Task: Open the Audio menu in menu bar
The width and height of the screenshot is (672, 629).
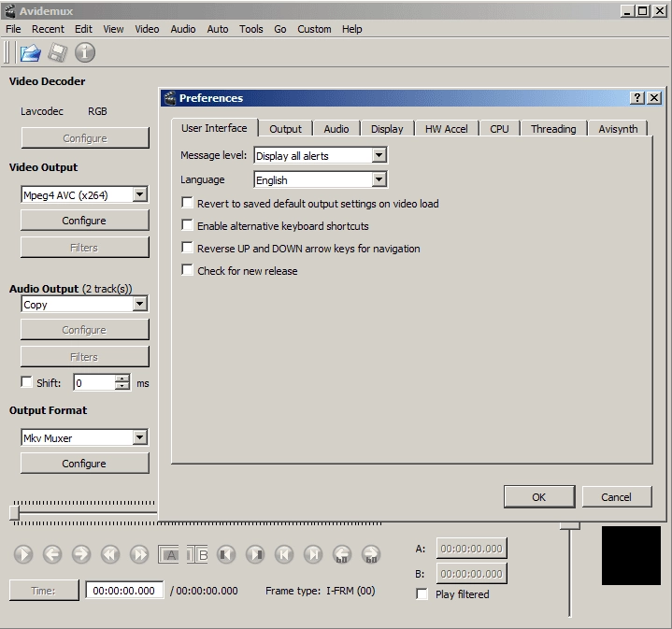Action: [183, 29]
